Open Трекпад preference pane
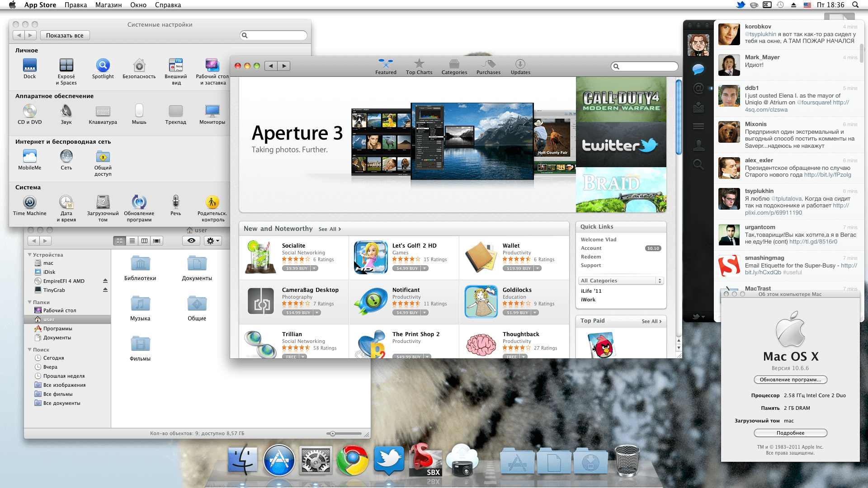 pyautogui.click(x=176, y=114)
